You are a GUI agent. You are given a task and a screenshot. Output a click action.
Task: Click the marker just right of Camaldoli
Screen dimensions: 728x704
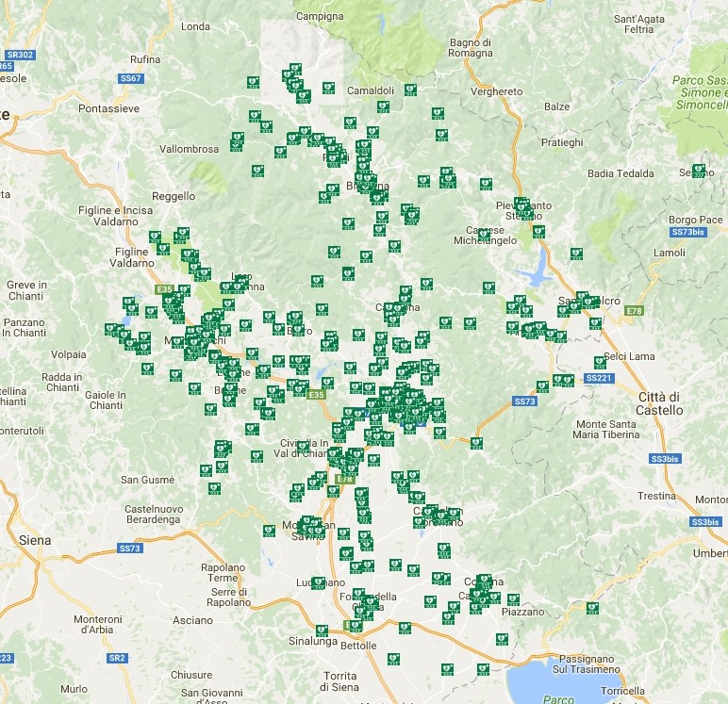pos(410,90)
